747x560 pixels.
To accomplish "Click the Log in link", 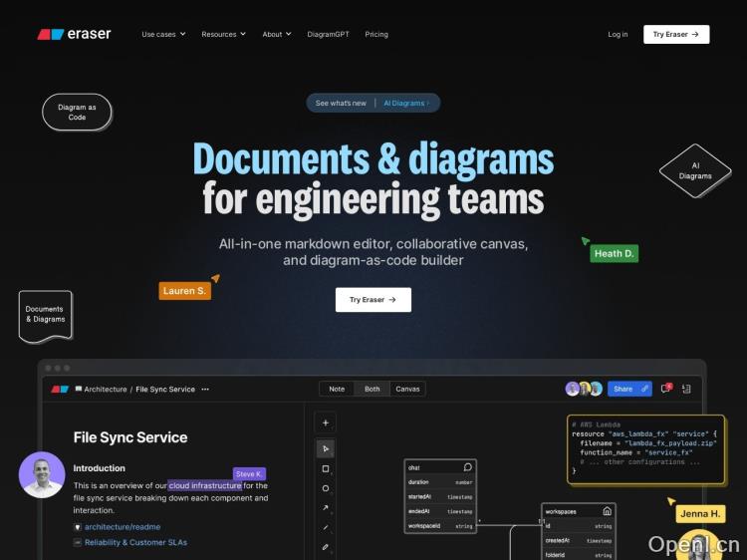I will pyautogui.click(x=618, y=34).
